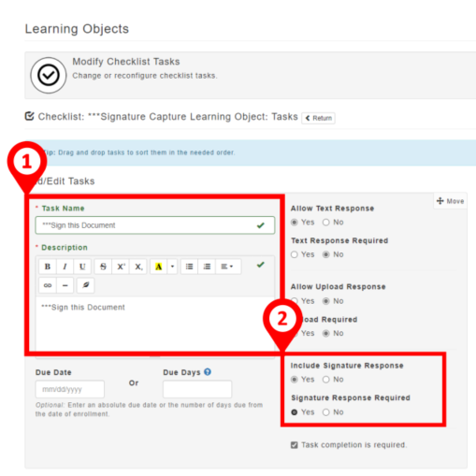The height and width of the screenshot is (476, 476).
Task: Apply superscript formatting in editor
Action: tap(121, 267)
